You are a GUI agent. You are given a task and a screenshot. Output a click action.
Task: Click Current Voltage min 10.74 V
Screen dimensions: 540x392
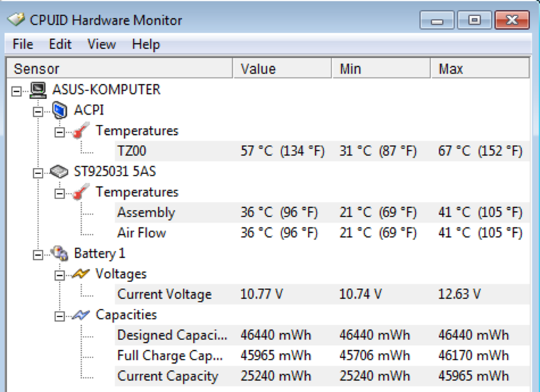coord(360,294)
